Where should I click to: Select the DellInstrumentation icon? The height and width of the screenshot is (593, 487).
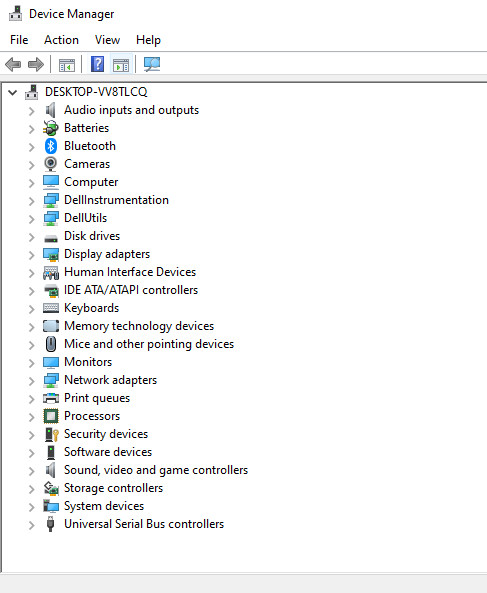[x=51, y=200]
